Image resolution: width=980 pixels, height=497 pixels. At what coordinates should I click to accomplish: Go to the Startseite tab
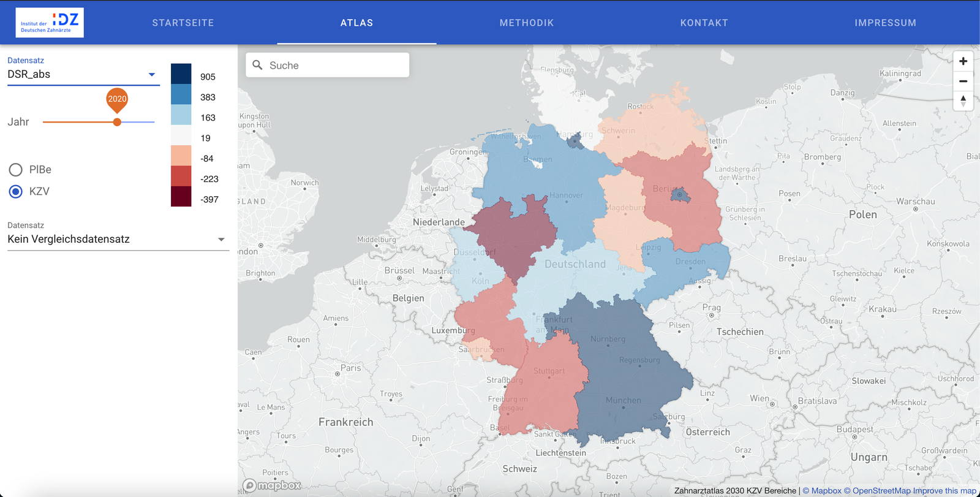pos(183,23)
